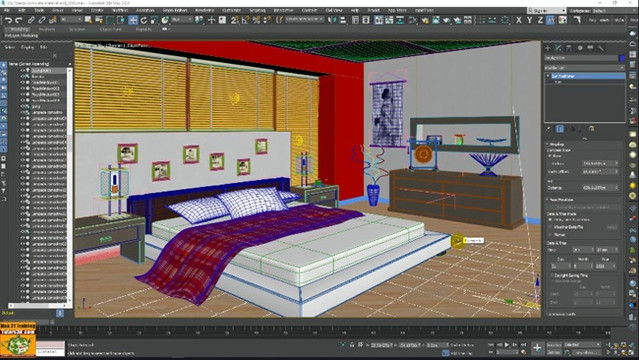
Task: Restrict transform to XY plane
Action: pos(551,20)
